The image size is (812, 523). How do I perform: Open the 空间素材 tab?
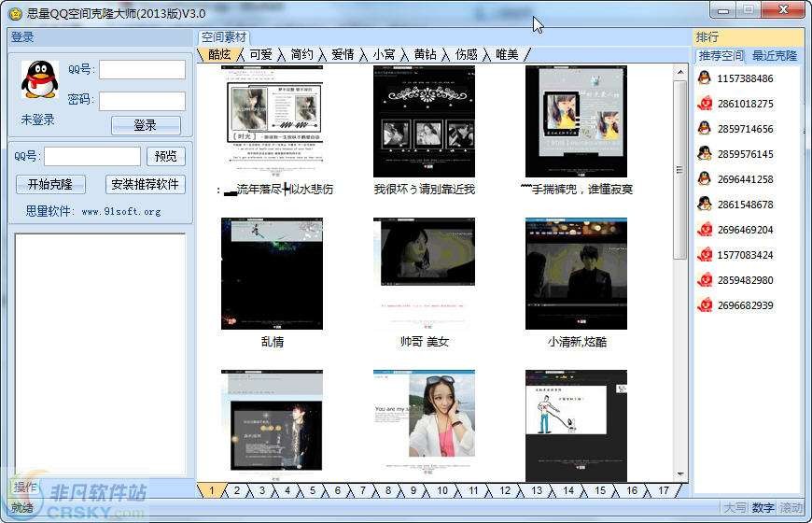[x=224, y=37]
